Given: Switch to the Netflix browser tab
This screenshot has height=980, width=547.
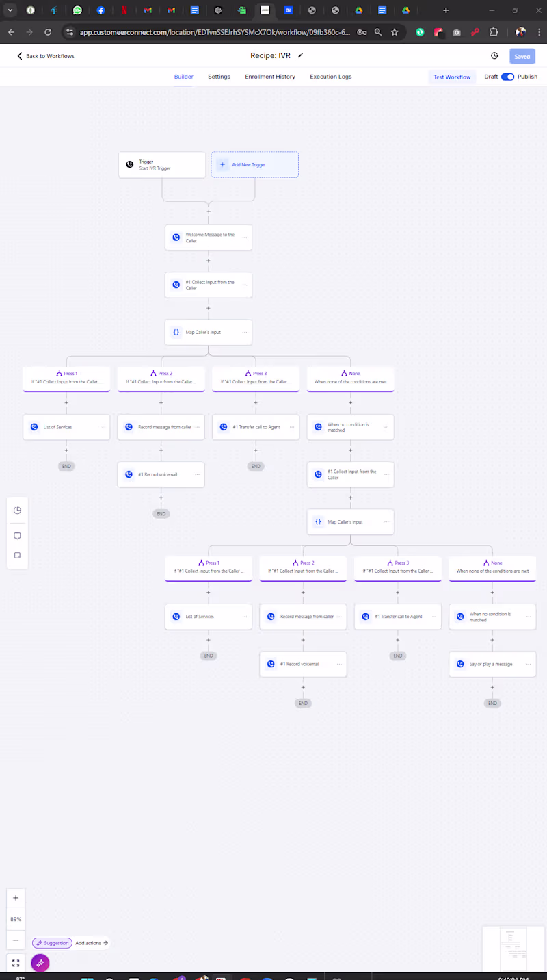Looking at the screenshot, I should click(x=124, y=10).
